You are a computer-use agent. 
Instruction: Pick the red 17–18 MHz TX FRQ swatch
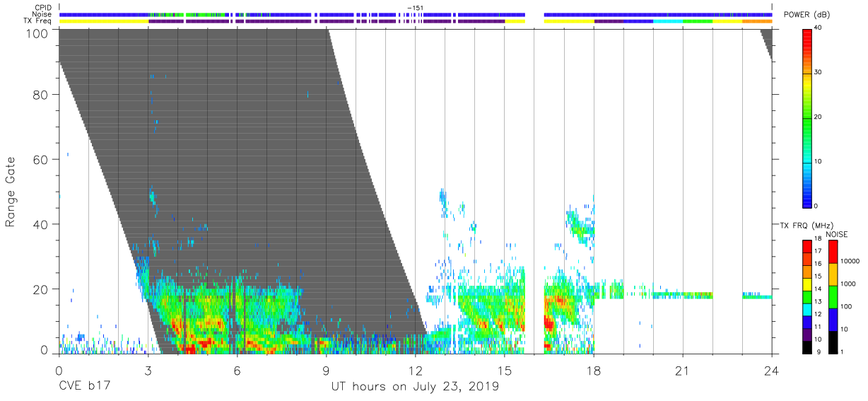[807, 247]
